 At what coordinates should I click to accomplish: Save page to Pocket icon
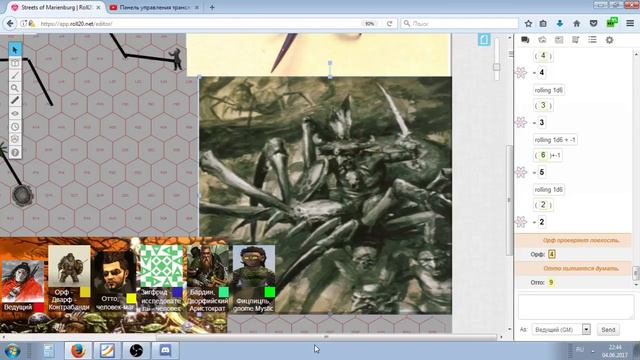tap(593, 24)
